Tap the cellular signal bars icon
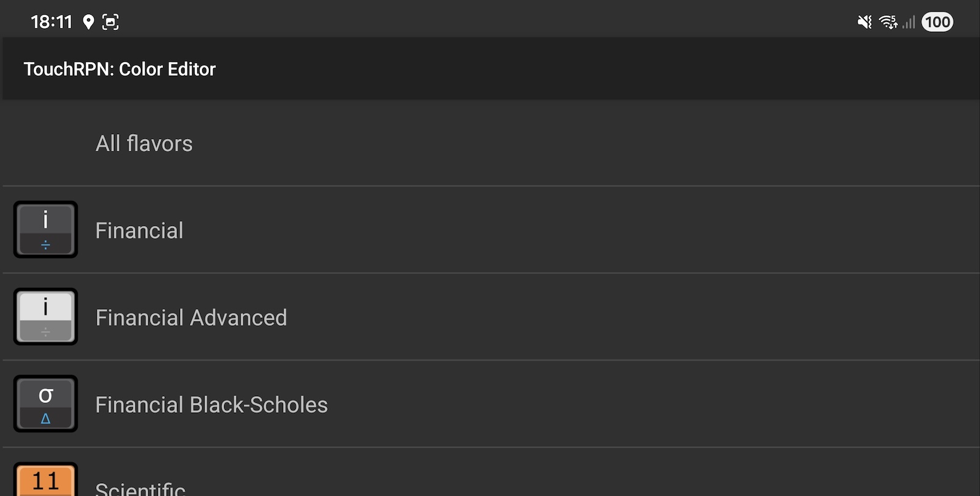The height and width of the screenshot is (496, 980). point(909,23)
